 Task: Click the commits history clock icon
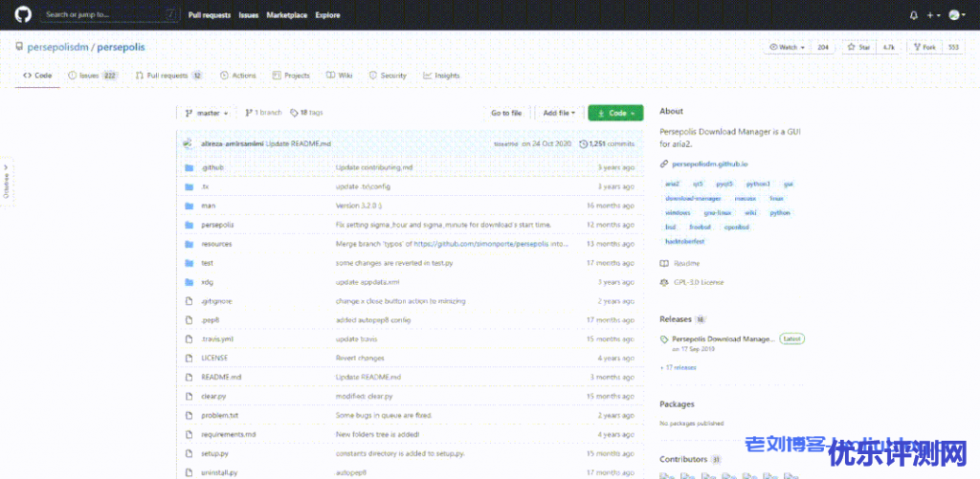583,143
